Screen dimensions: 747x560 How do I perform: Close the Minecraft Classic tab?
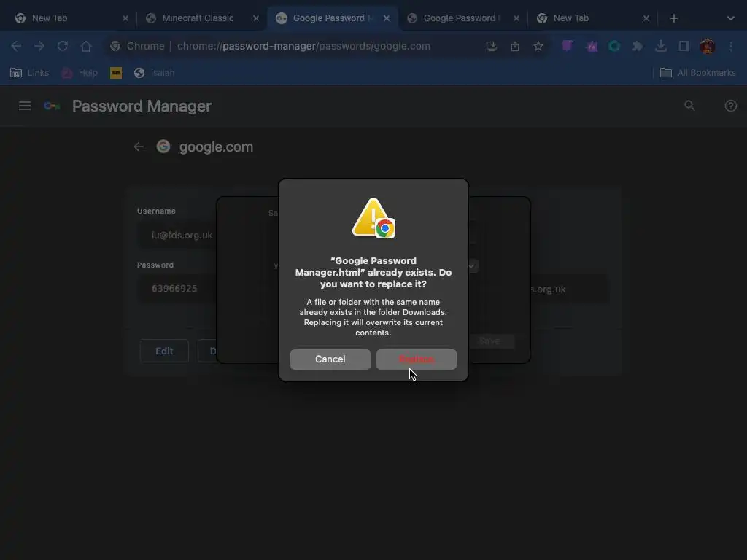tap(256, 18)
